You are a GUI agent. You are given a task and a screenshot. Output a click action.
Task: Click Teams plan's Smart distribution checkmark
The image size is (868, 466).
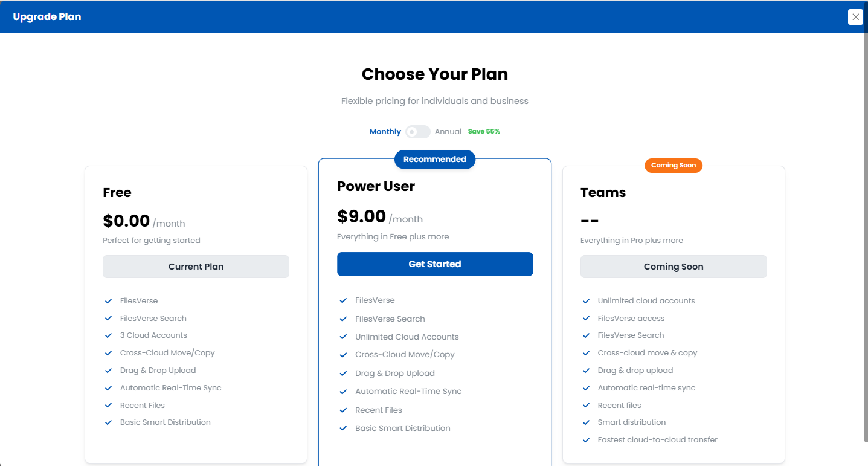(x=586, y=422)
